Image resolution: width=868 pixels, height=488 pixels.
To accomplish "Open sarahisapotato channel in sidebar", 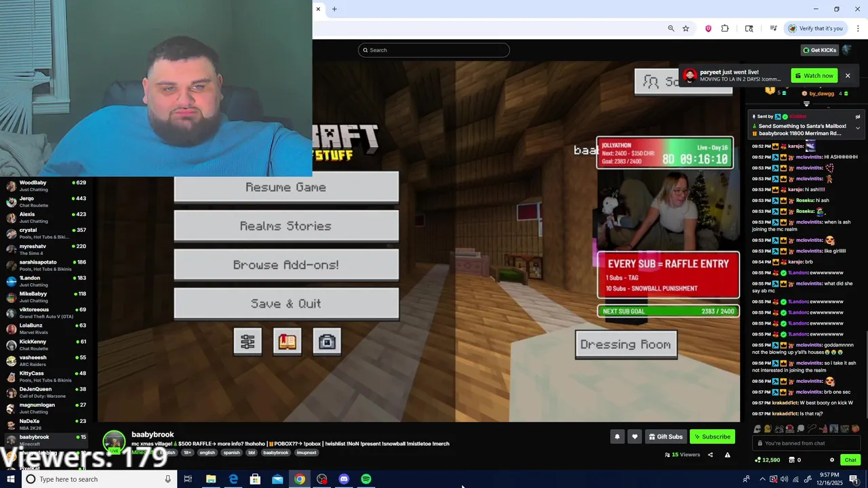I will tap(47, 265).
